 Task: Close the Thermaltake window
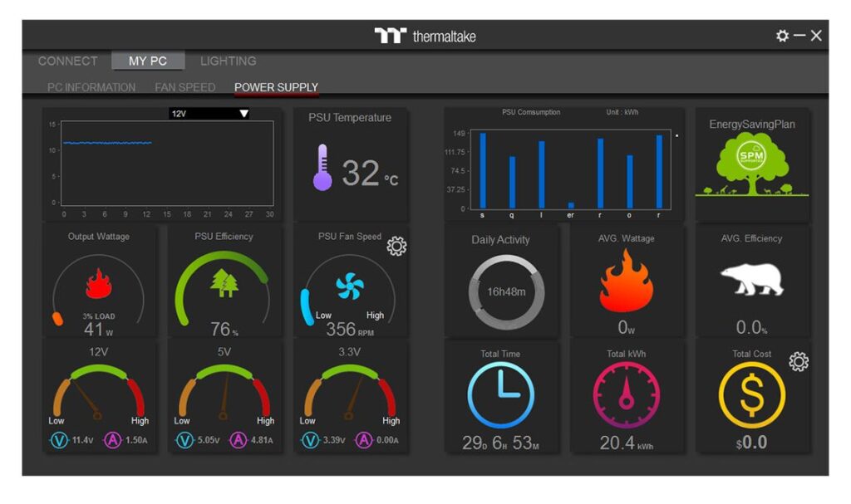(x=816, y=36)
